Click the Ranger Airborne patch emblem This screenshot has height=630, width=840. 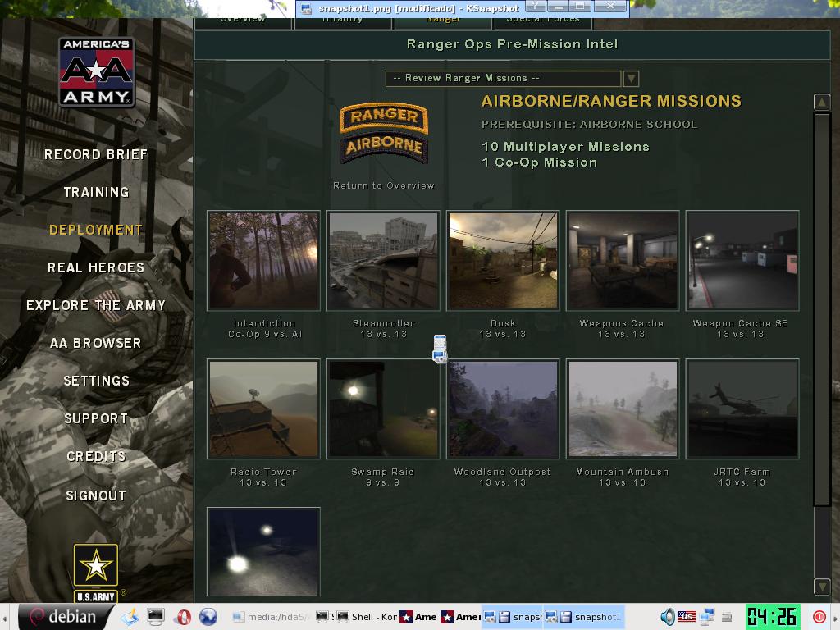tap(384, 133)
